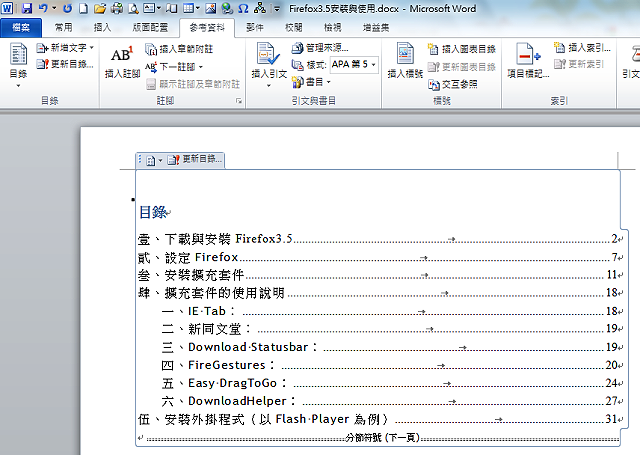Follow TOC entry 貳、設定 Firefox
Viewport: 640px width, 455px height.
coord(378,257)
